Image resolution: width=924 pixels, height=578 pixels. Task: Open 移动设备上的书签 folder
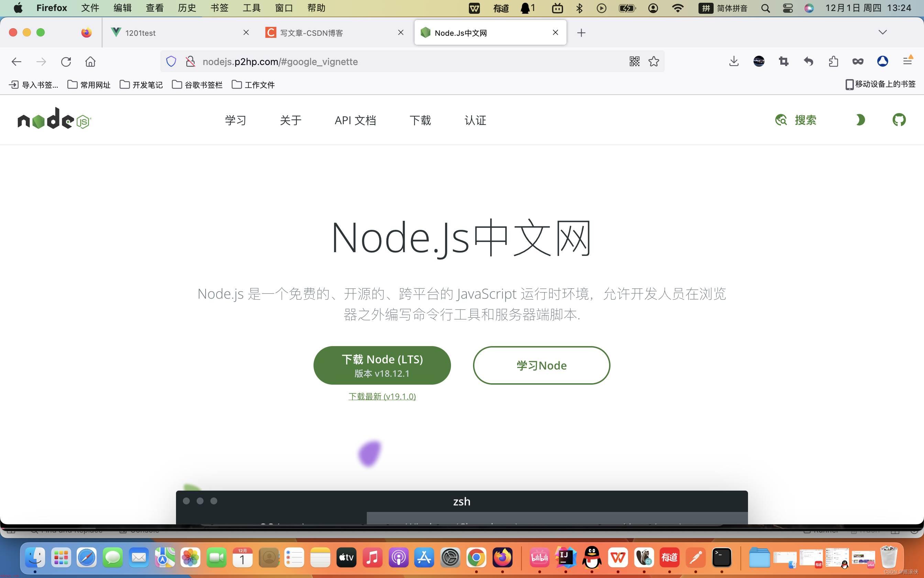pos(880,84)
